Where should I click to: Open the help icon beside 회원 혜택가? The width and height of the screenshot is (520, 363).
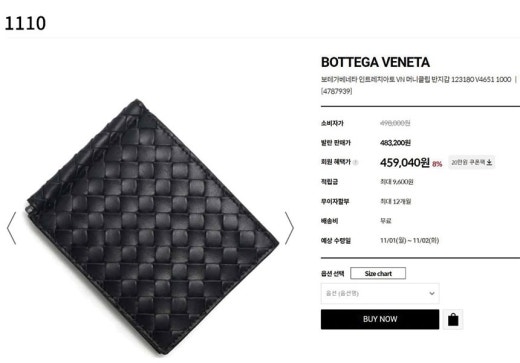(355, 162)
